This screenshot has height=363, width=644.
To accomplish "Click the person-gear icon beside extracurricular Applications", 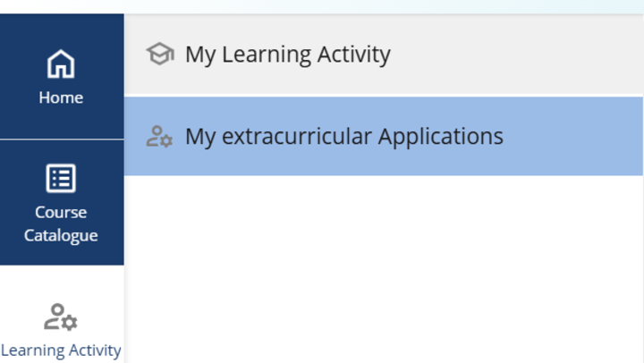I will tap(159, 136).
